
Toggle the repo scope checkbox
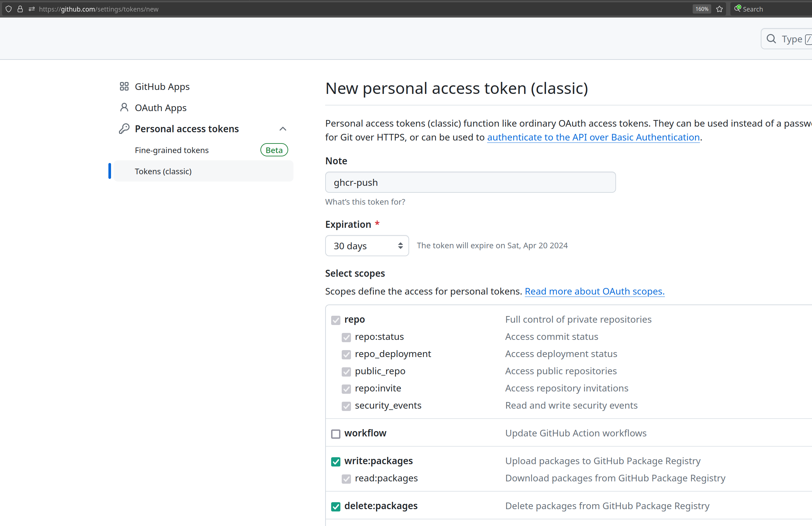click(x=336, y=320)
